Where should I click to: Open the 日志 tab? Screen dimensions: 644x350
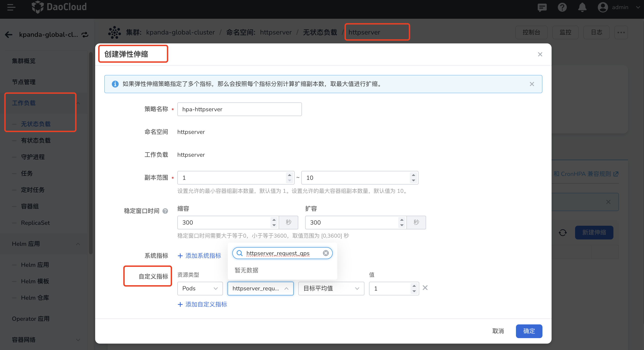596,32
